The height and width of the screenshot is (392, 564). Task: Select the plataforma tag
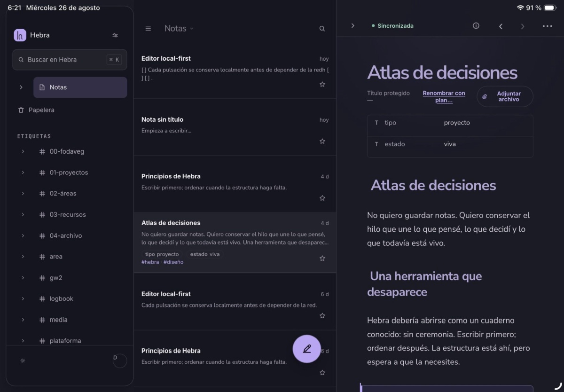pos(65,341)
